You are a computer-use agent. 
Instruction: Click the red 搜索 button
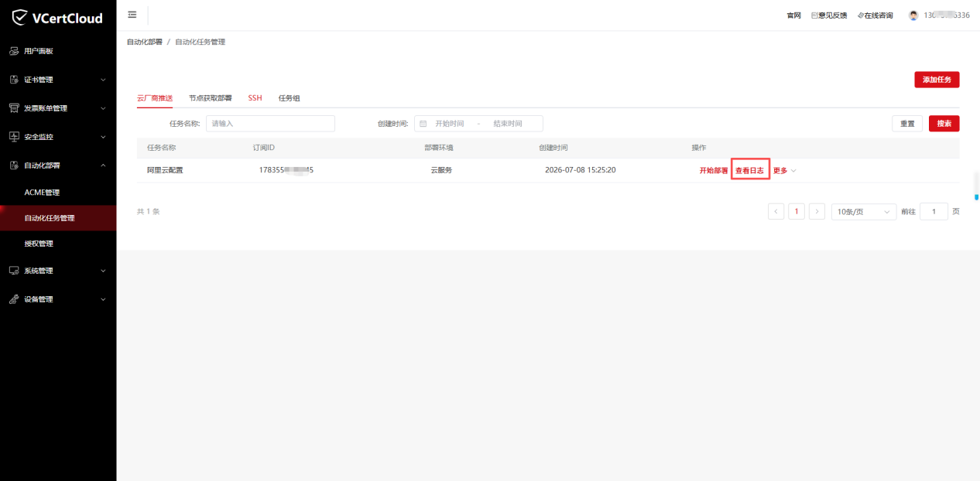[944, 124]
